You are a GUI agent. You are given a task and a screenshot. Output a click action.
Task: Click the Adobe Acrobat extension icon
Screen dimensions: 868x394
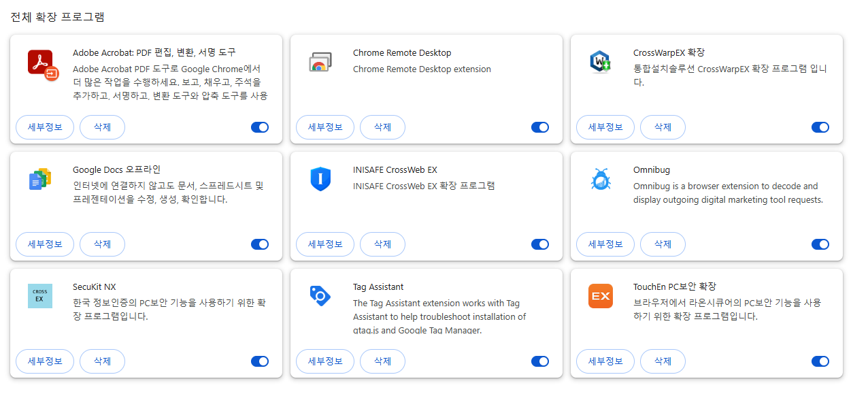tap(43, 65)
